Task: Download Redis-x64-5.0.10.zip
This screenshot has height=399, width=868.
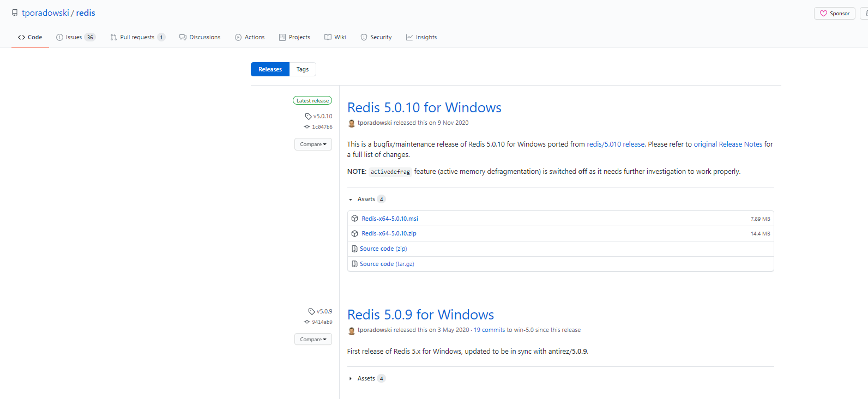Action: click(389, 233)
